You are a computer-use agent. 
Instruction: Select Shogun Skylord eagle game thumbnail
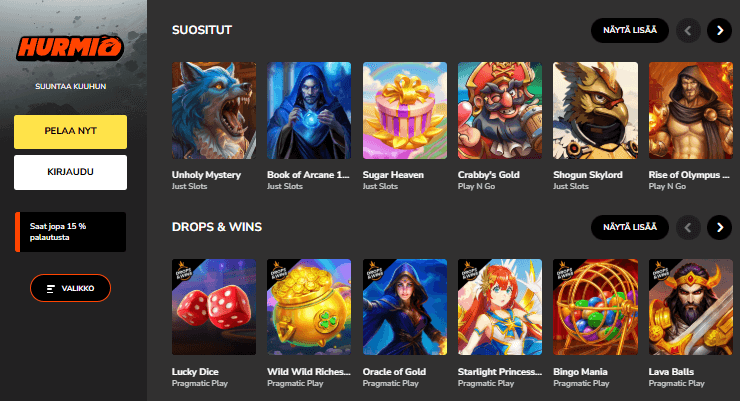(595, 110)
